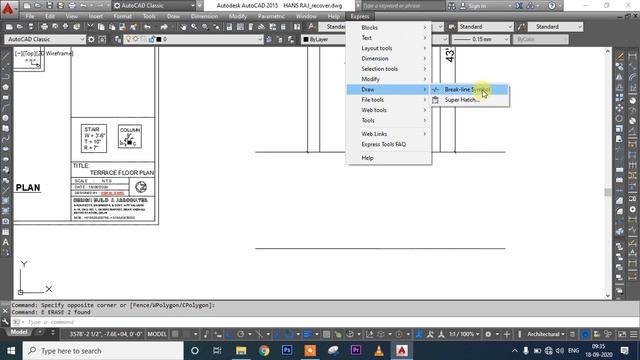640x360 pixels.
Task: Click the Match Properties brush icon
Action: [x=133, y=27]
